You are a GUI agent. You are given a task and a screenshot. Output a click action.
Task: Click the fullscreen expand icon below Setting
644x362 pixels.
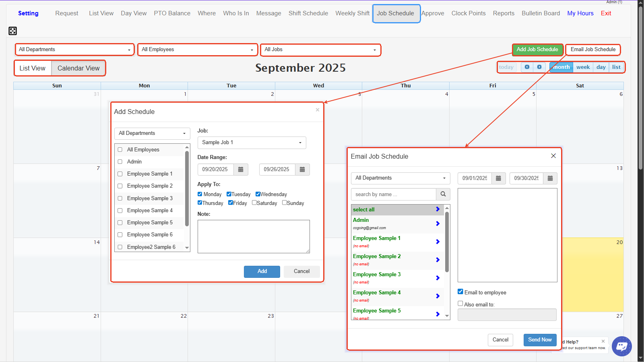click(12, 31)
